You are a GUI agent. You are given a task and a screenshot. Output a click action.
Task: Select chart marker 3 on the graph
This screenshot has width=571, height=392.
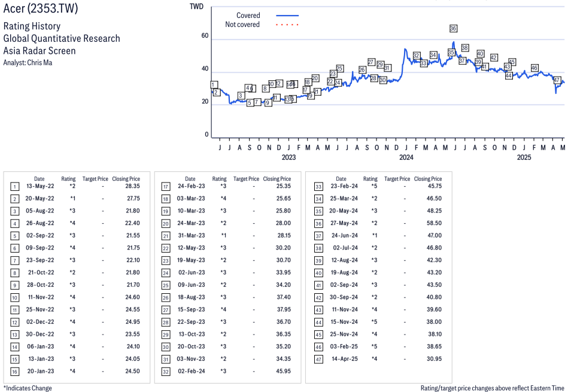(241, 96)
